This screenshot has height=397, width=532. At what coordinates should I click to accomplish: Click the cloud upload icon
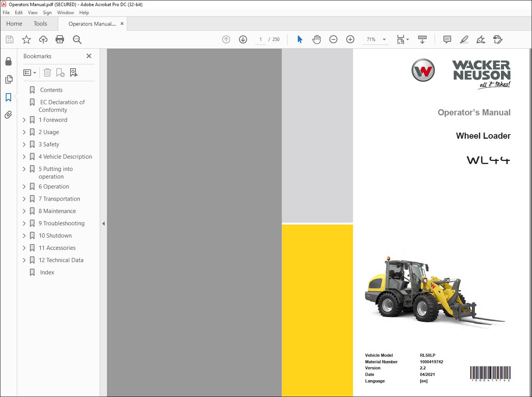(x=43, y=39)
